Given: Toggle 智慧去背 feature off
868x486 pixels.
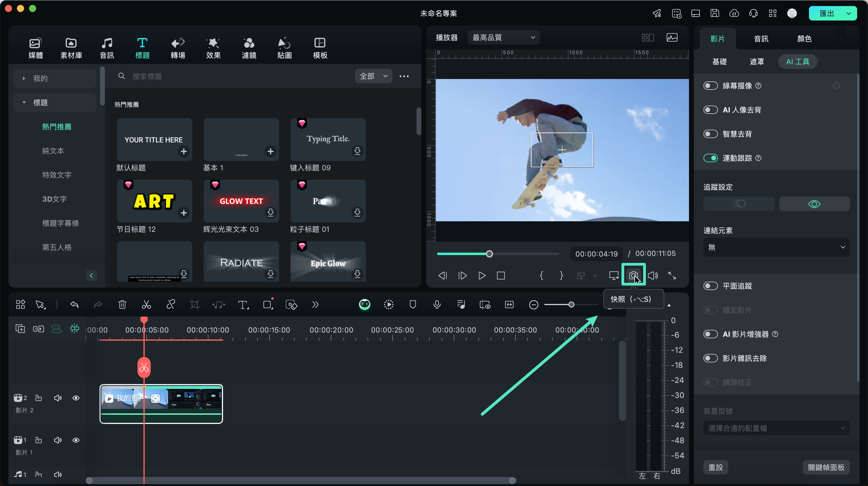Looking at the screenshot, I should [711, 134].
